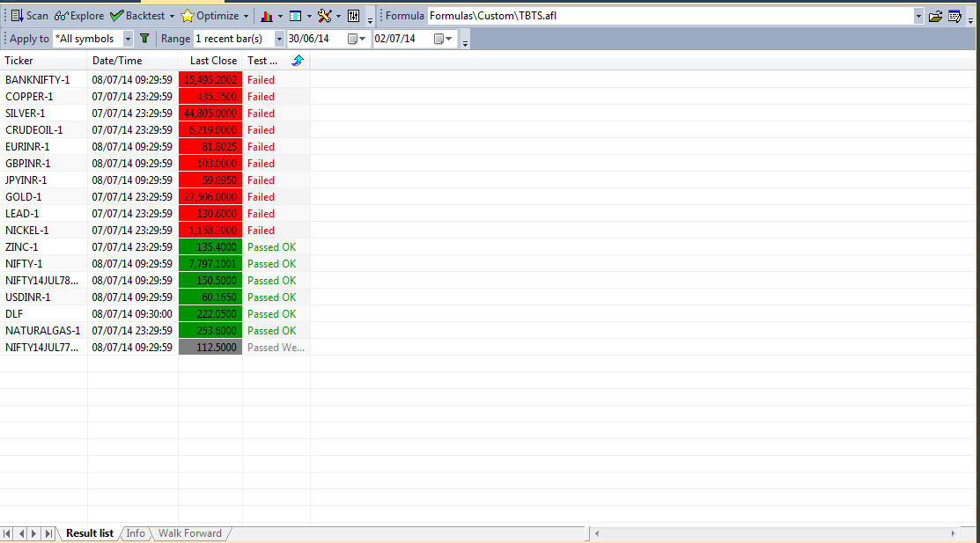This screenshot has width=980, height=543.
Task: Click the layout window icon
Action: click(x=296, y=16)
